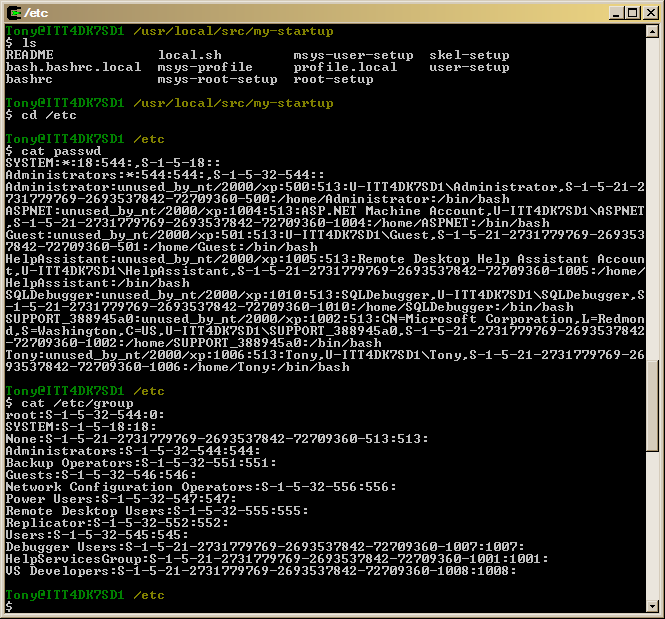The height and width of the screenshot is (619, 665).
Task: Close the /etc terminal window
Action: (650, 13)
